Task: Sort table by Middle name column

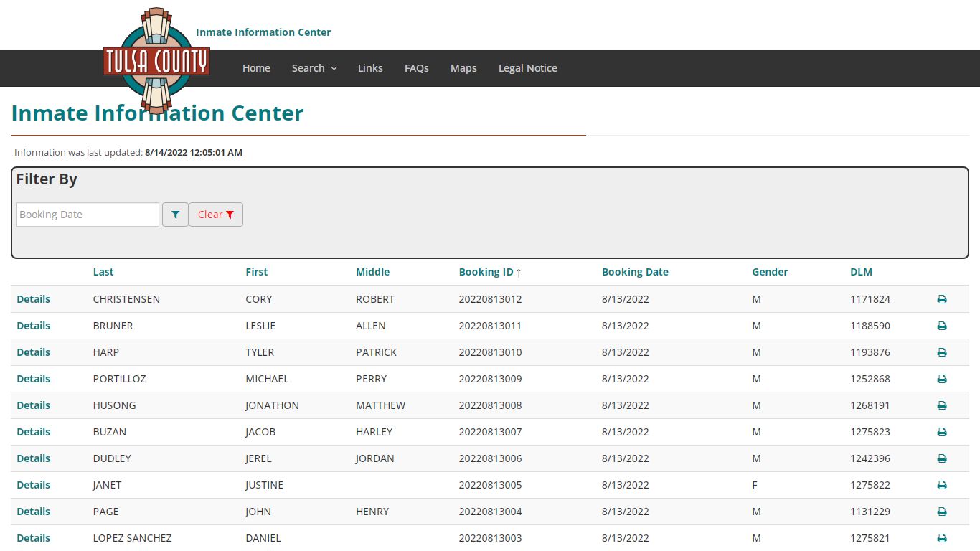Action: [x=373, y=272]
